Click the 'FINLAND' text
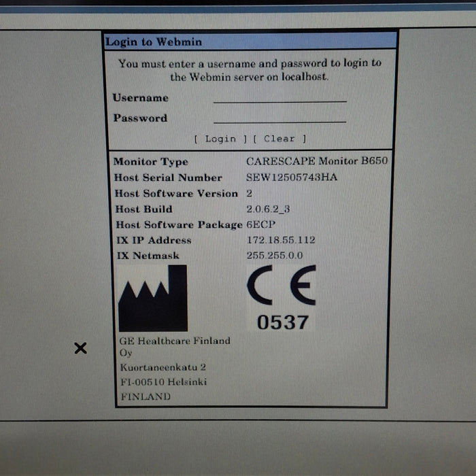Screen dimensions: 476x476 pyautogui.click(x=146, y=396)
